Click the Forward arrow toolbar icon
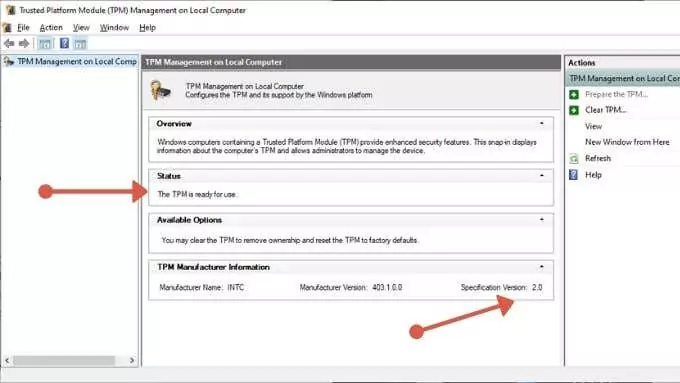 24,43
